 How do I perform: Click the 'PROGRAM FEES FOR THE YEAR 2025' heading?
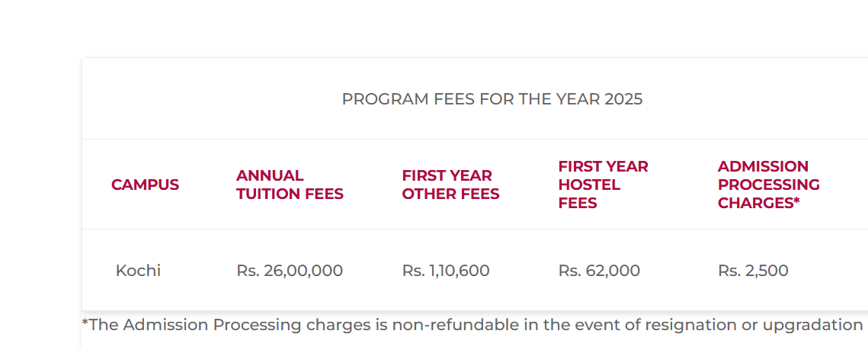coord(492,99)
